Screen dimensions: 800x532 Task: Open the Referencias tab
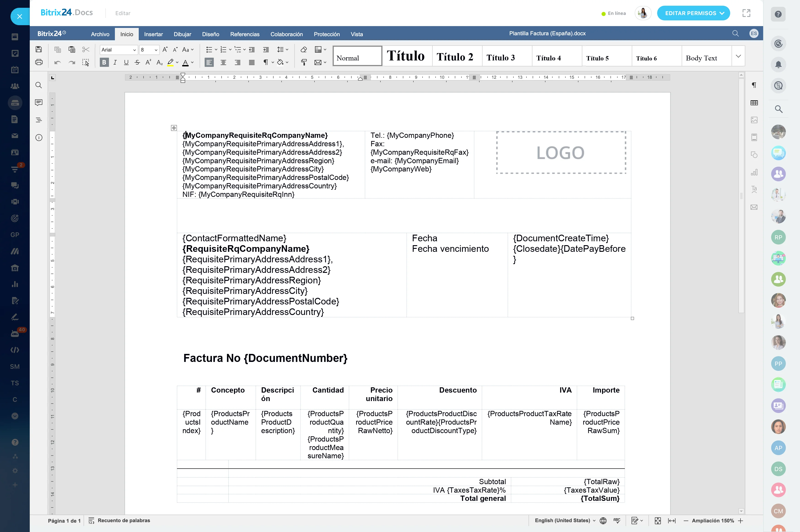point(245,34)
